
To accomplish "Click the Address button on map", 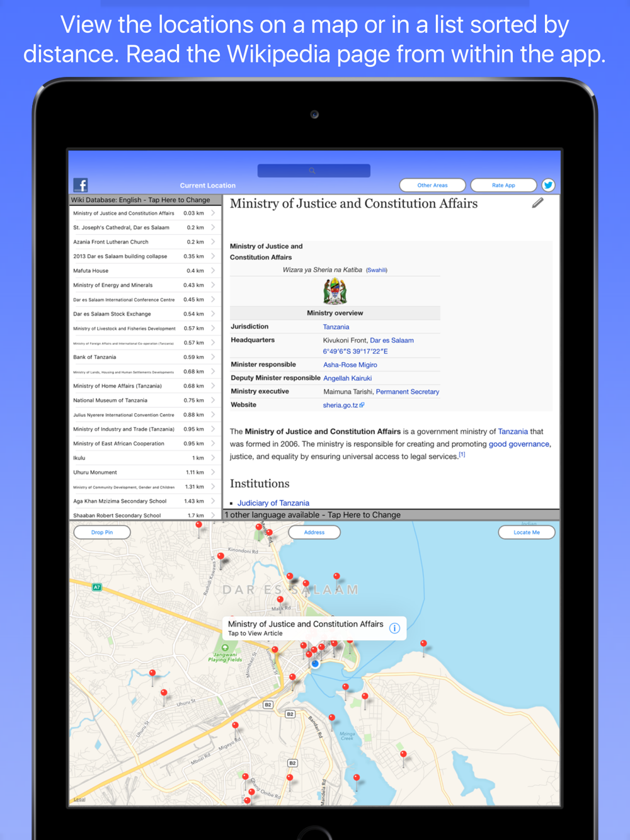I will point(314,532).
